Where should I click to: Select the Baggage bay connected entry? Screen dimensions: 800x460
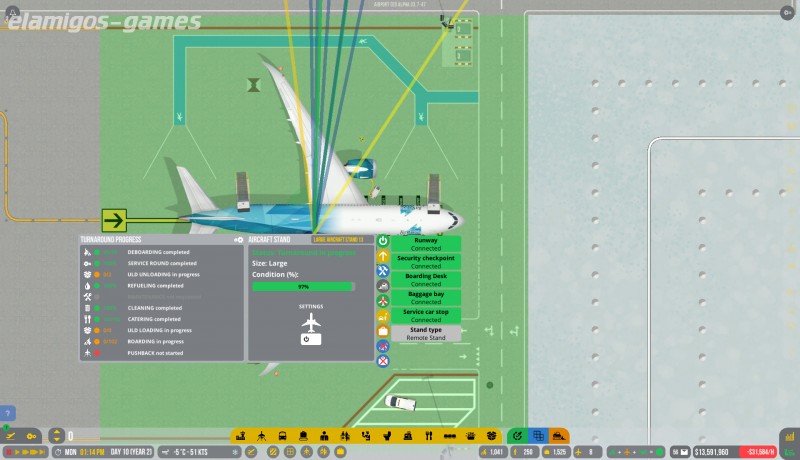(x=425, y=297)
